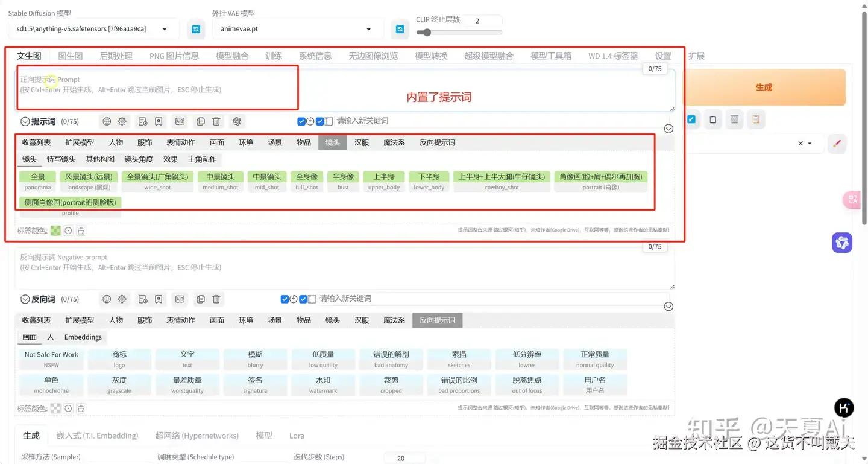Add the 水印 watermark negative tag

tap(323, 385)
